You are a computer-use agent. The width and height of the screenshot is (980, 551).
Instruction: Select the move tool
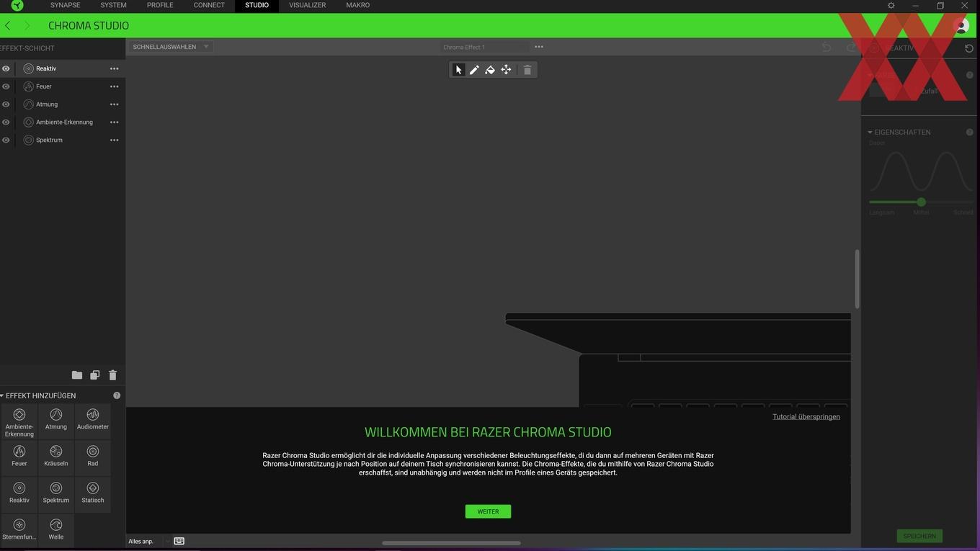point(506,70)
